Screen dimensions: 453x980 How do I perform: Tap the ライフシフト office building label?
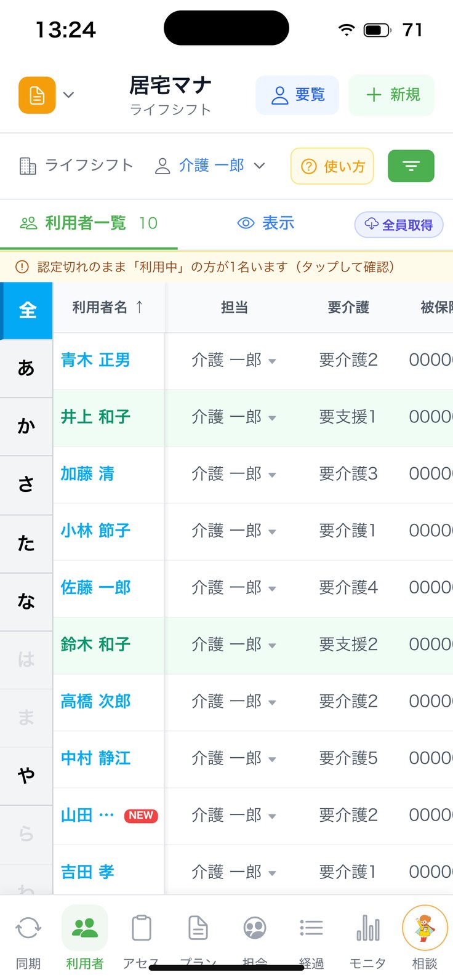[76, 166]
